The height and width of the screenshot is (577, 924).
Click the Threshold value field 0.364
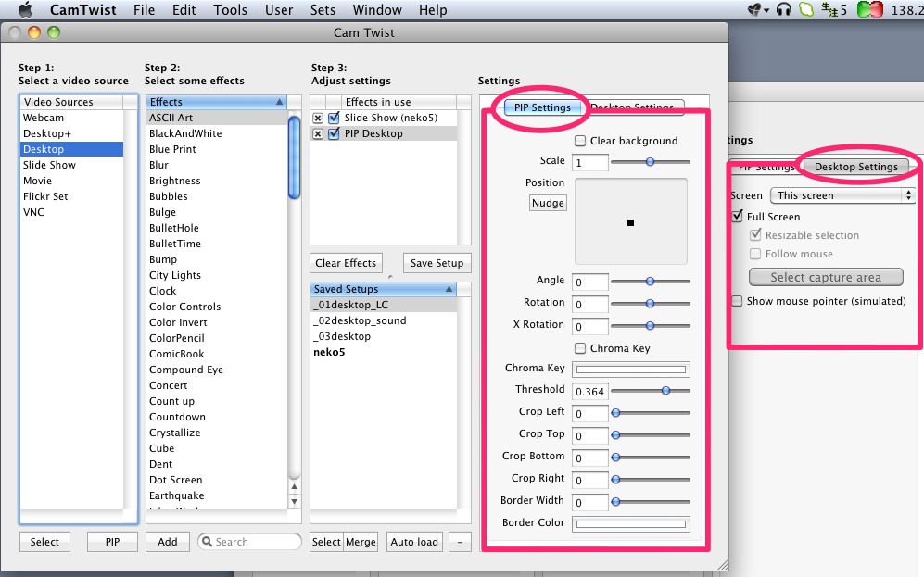pos(589,392)
